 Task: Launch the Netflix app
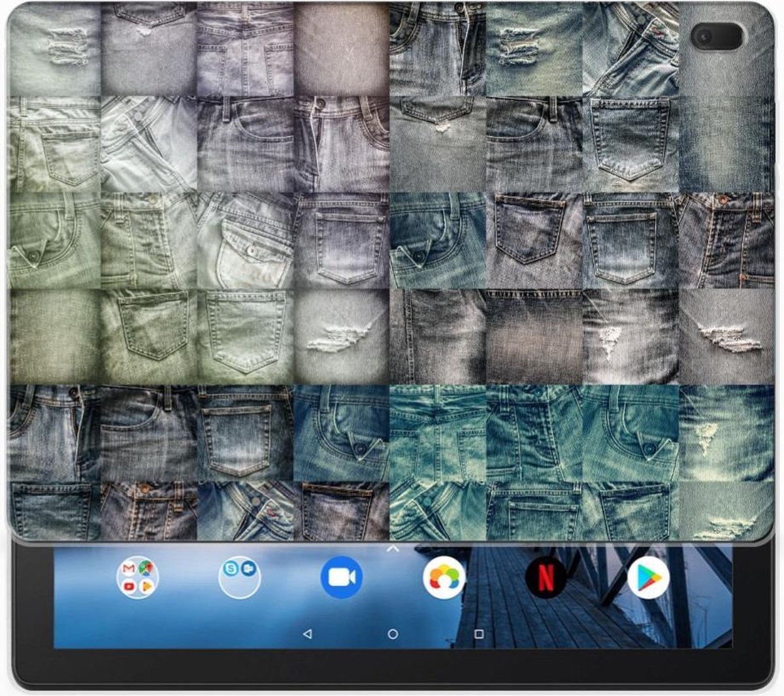pos(546,578)
